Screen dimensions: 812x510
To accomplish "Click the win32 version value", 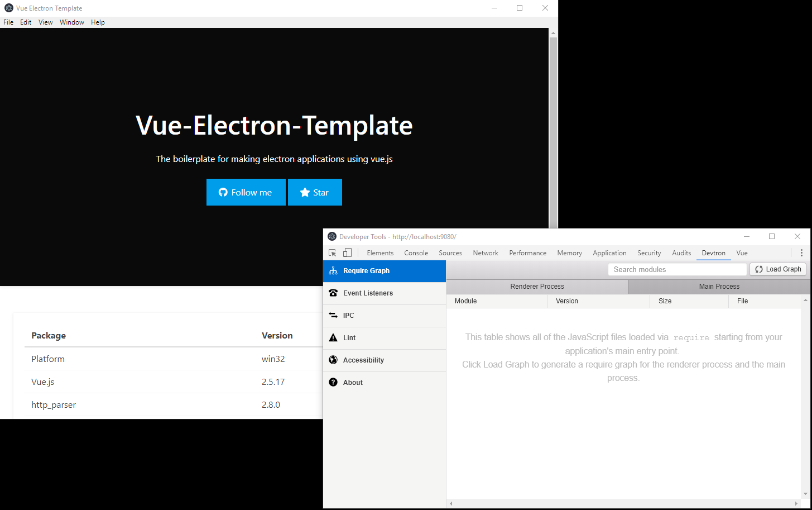I will (x=273, y=359).
